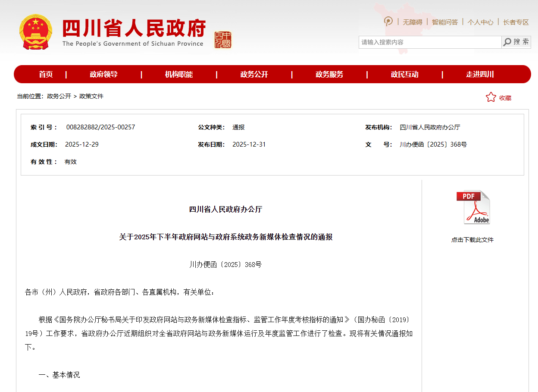Open the 政府领导 menu

pyautogui.click(x=103, y=74)
